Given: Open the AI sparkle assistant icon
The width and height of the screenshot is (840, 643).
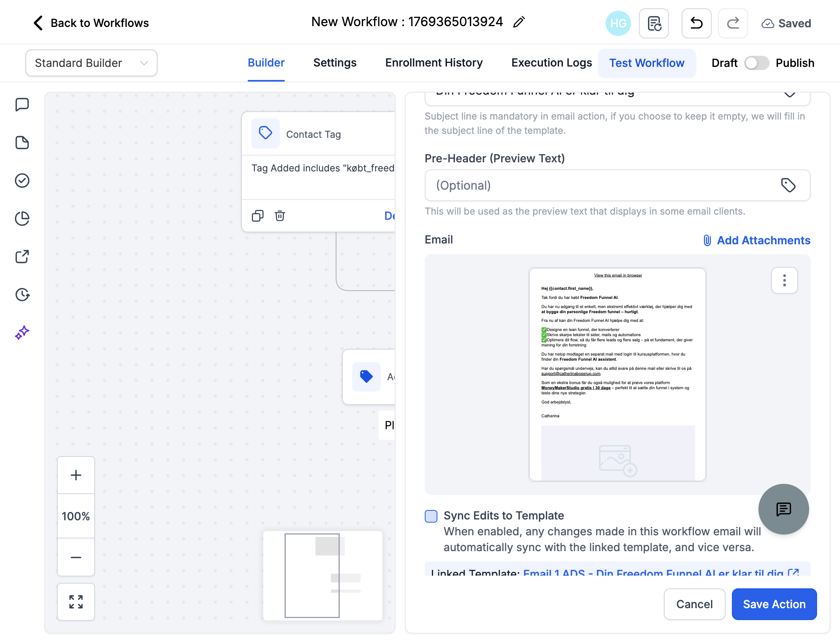Looking at the screenshot, I should pos(22,333).
